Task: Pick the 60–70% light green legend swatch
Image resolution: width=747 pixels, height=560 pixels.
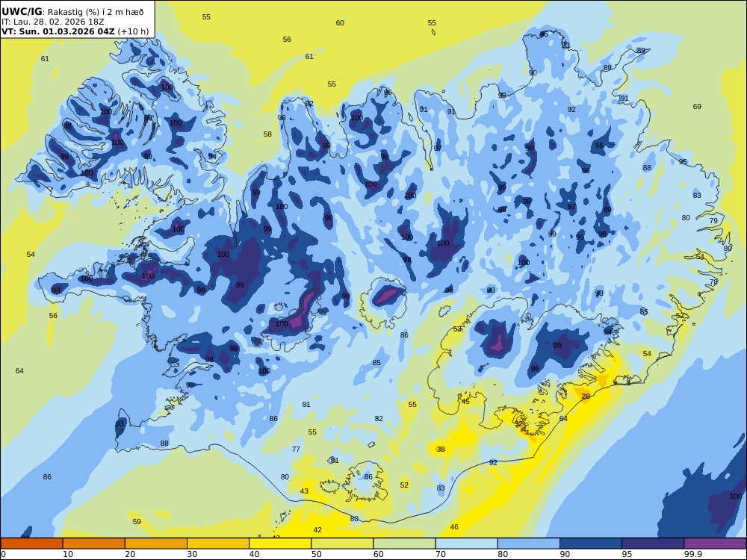Action: click(404, 544)
